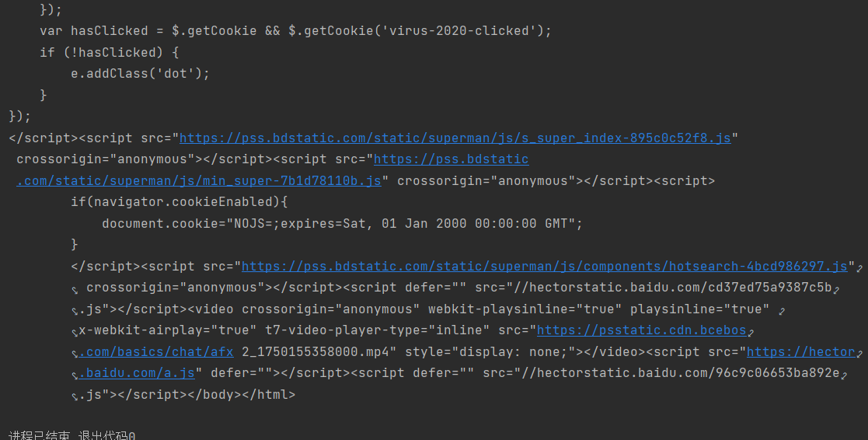This screenshot has height=440, width=868.
Task: Click the </body></html> closing tags
Action: click(x=241, y=395)
